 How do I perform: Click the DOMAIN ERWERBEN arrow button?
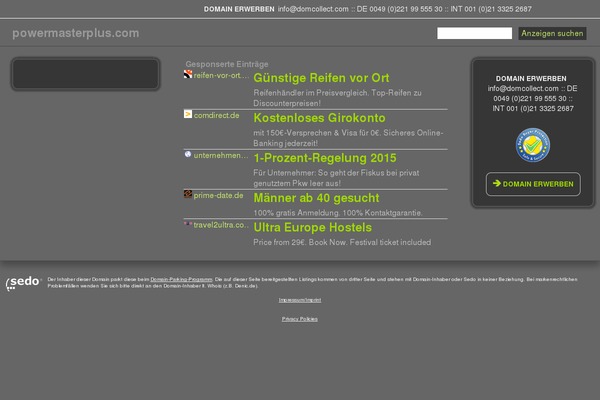533,184
